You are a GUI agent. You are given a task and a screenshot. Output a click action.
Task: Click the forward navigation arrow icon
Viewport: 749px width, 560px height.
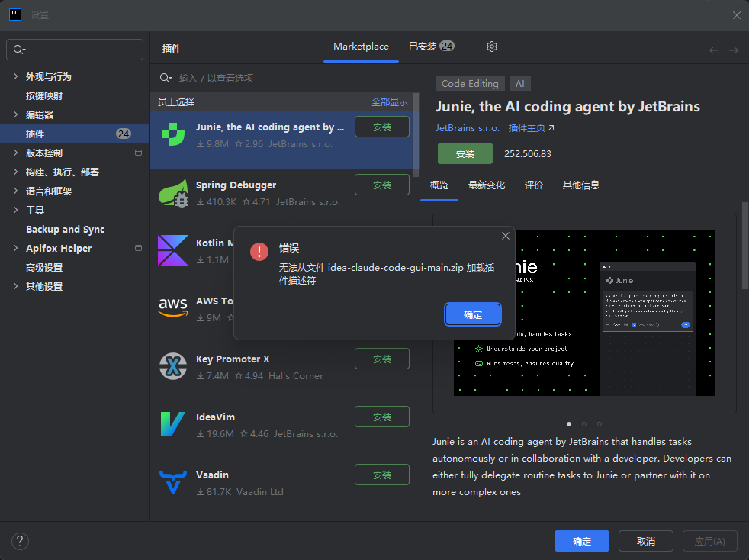point(734,50)
